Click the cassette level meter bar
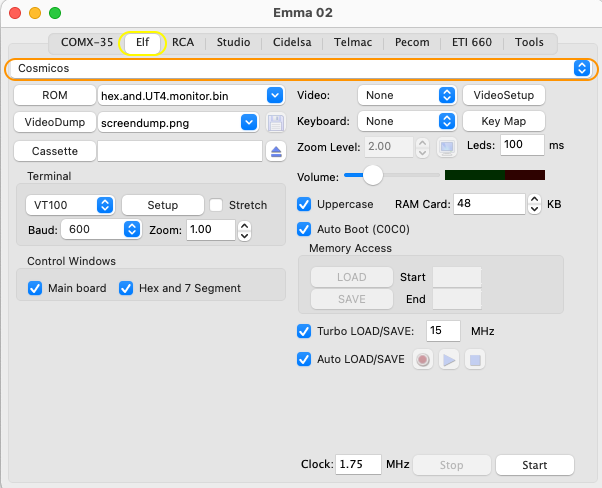Screen dimensions: 602x488 tap(495, 175)
